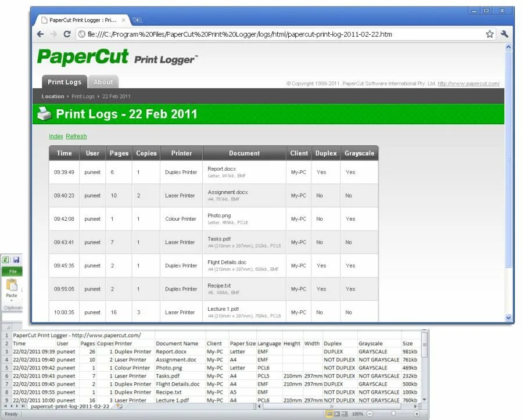Reload the page with the refresh icon
Image resolution: width=523 pixels, height=420 pixels.
[67, 34]
